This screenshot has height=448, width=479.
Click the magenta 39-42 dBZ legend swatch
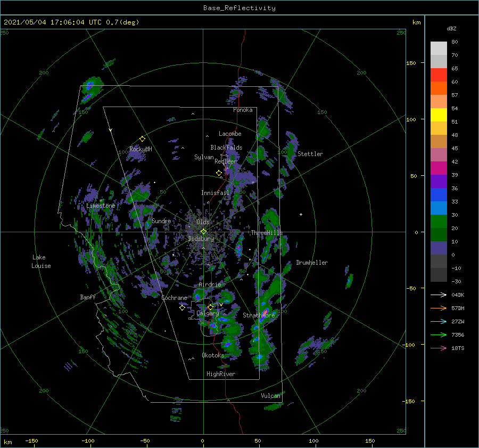click(x=439, y=168)
